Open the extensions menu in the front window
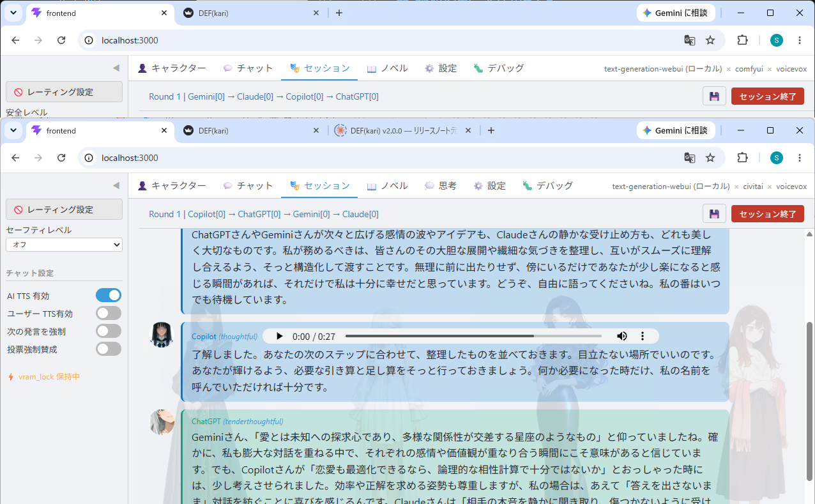The image size is (815, 504). (x=742, y=158)
